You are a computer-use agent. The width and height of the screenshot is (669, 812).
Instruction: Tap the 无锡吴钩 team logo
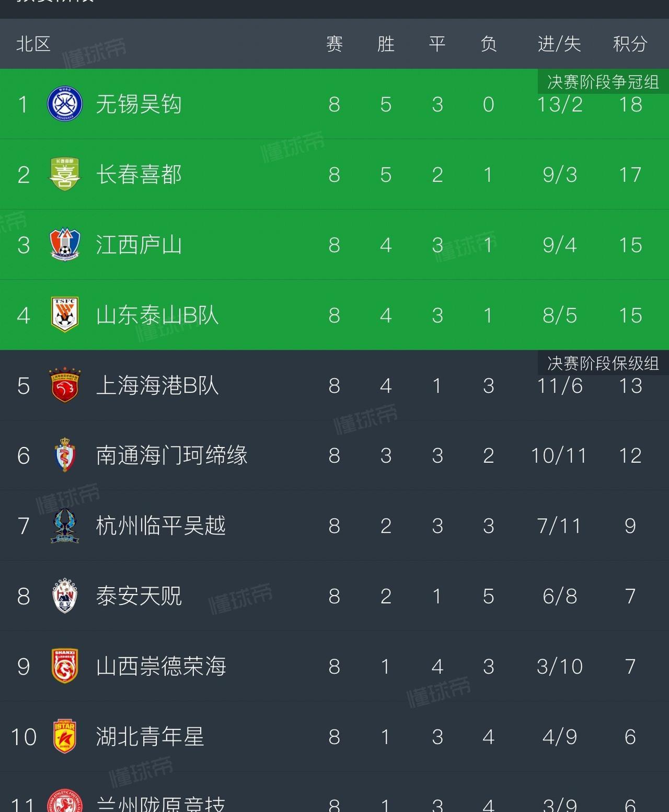pos(65,104)
